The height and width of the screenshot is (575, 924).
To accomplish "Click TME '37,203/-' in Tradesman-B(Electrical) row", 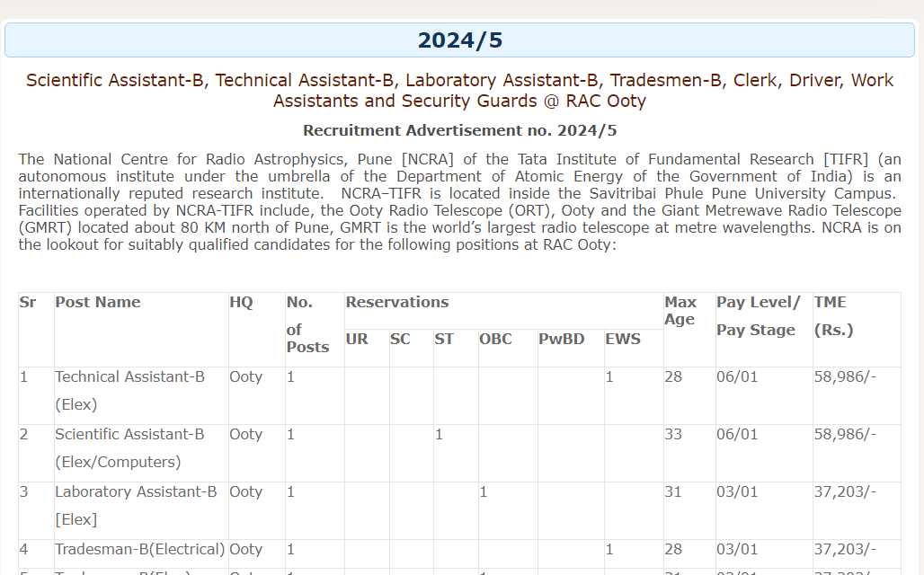I will (845, 549).
